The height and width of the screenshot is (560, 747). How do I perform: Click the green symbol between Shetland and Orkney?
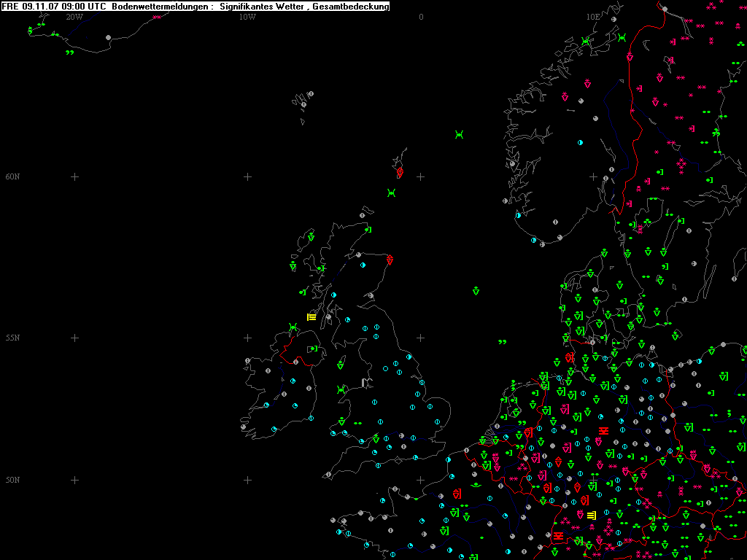pyautogui.click(x=391, y=192)
